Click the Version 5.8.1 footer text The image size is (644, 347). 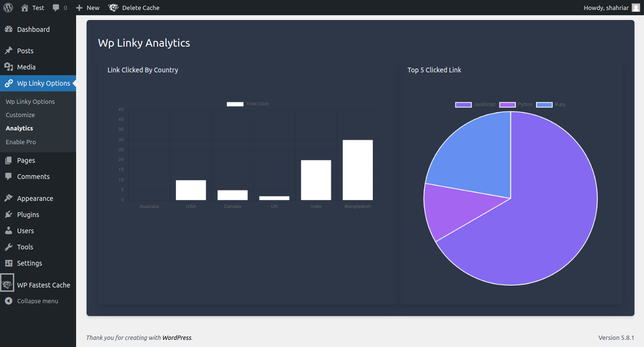coord(616,337)
